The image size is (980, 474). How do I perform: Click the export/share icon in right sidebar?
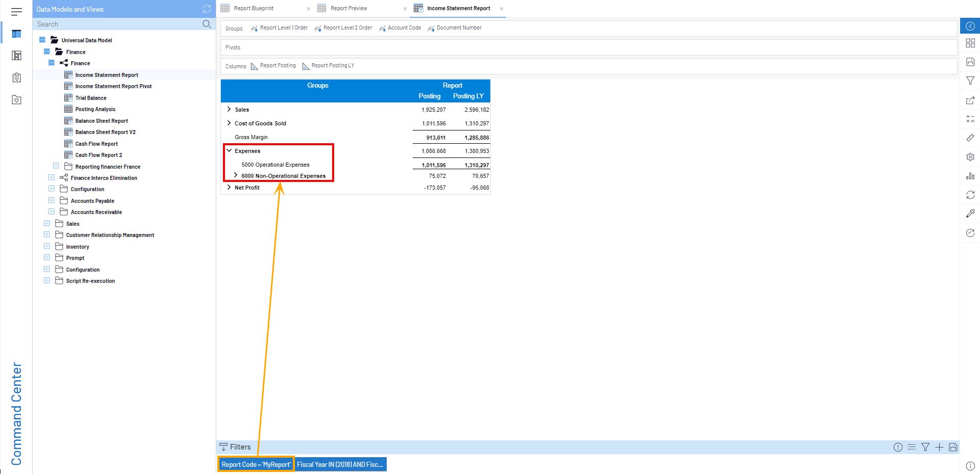(x=970, y=100)
